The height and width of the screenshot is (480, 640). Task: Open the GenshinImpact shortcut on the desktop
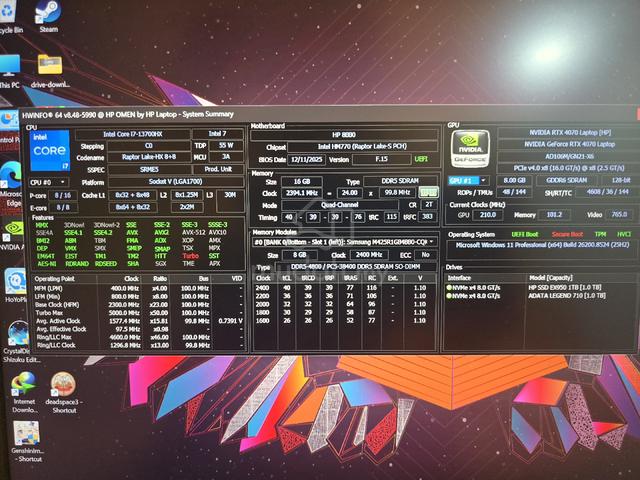(x=27, y=442)
